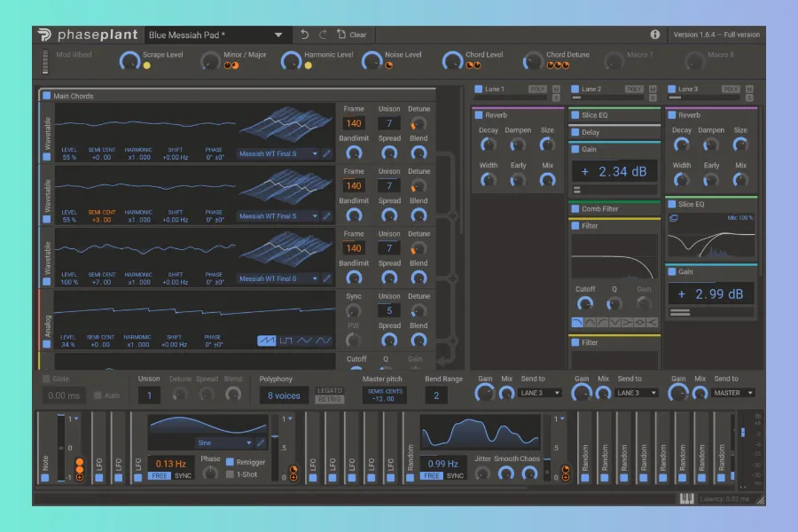Click the pencil edit icon beside Sine
The width and height of the screenshot is (798, 532).
(x=261, y=442)
